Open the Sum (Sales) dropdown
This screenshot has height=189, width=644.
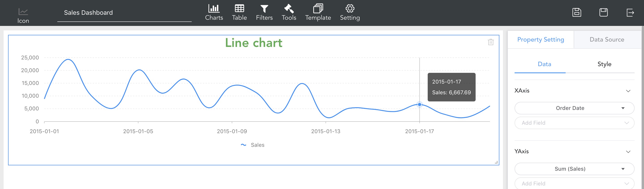[x=574, y=169]
